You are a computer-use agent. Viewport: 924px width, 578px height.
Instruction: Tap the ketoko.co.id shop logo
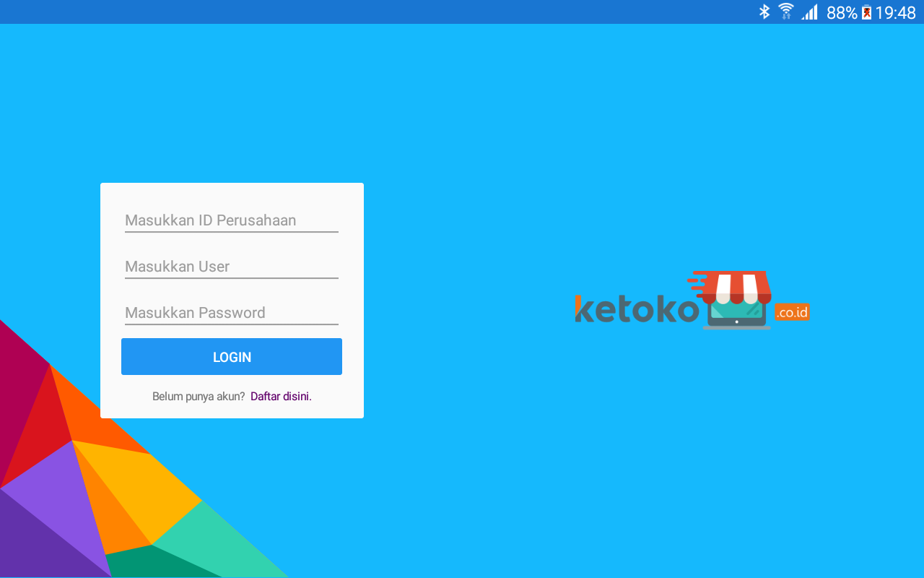tap(692, 301)
